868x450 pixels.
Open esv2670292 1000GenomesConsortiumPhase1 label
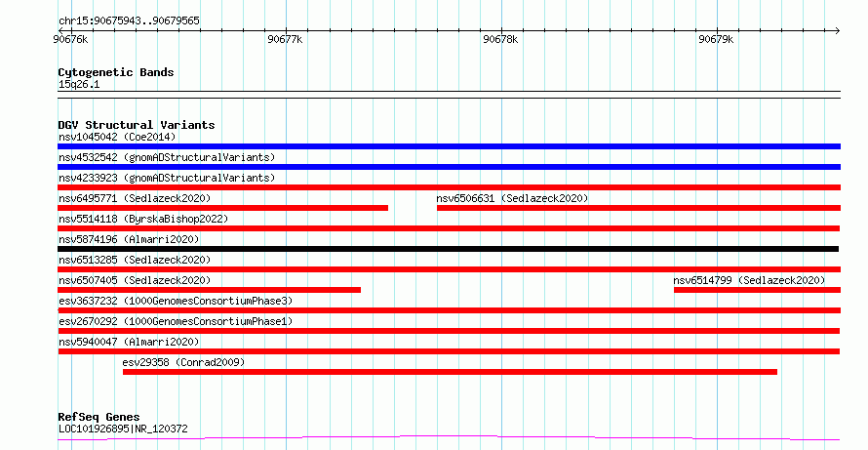coord(176,321)
